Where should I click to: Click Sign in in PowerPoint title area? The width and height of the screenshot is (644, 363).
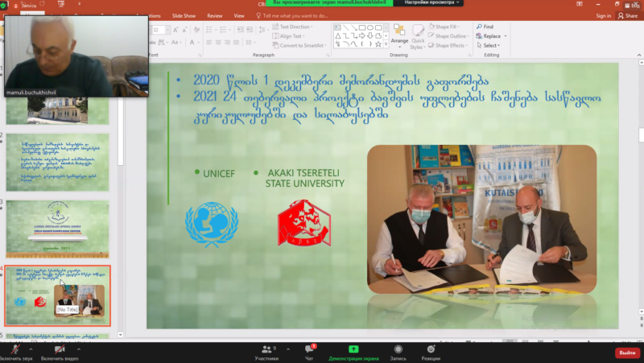click(603, 15)
